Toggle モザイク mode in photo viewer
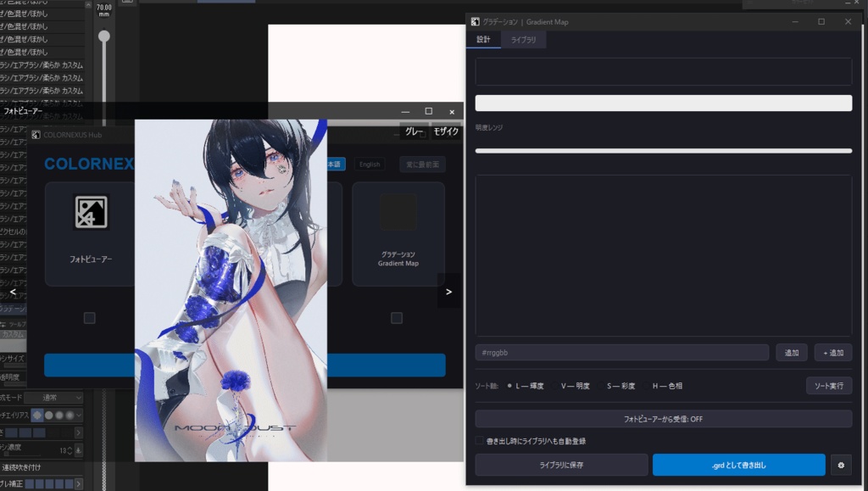 pos(446,131)
